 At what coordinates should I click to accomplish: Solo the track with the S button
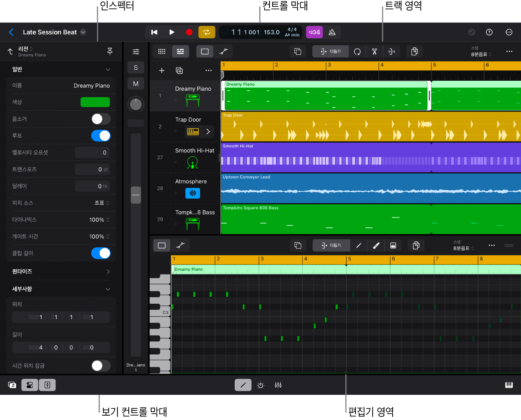pyautogui.click(x=136, y=68)
